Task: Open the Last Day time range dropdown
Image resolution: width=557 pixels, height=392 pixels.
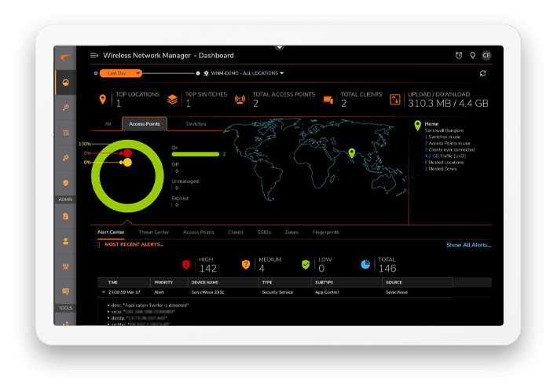Action: pyautogui.click(x=120, y=73)
